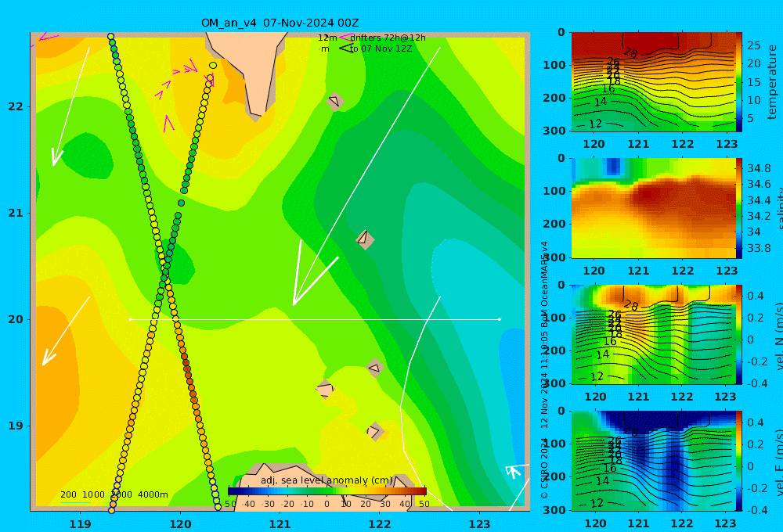
Task: Click the plot title OM_an_v4 07-Nov-2024 00Z
Action: (x=280, y=23)
